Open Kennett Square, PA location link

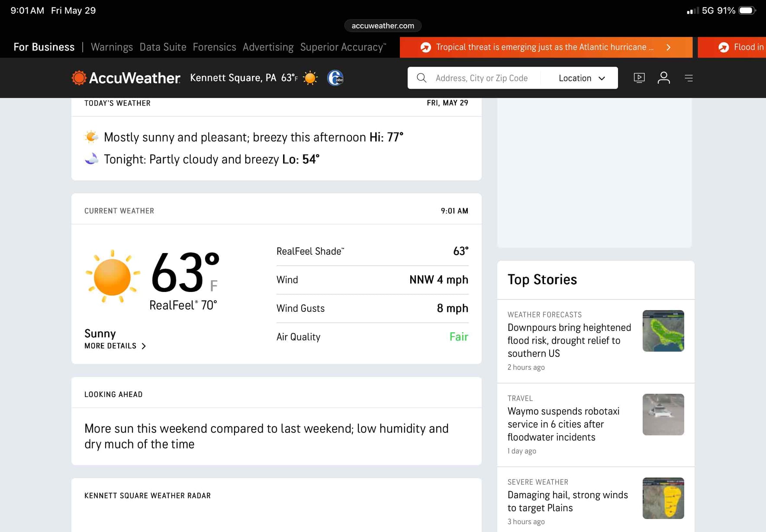(233, 78)
